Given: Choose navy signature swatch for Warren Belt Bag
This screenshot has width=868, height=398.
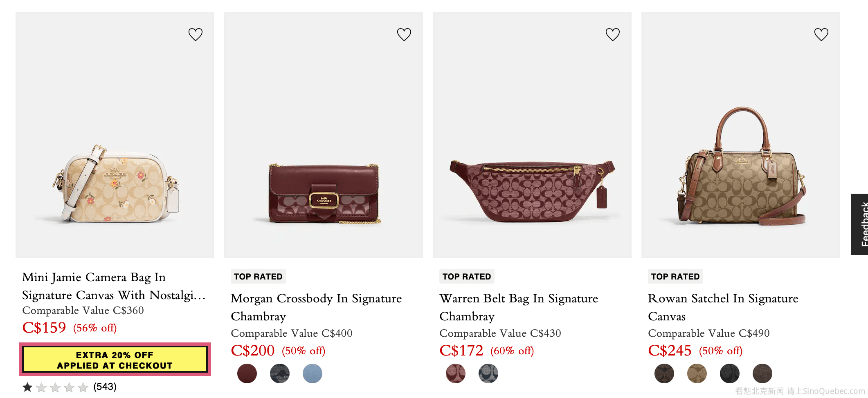Looking at the screenshot, I should [488, 373].
